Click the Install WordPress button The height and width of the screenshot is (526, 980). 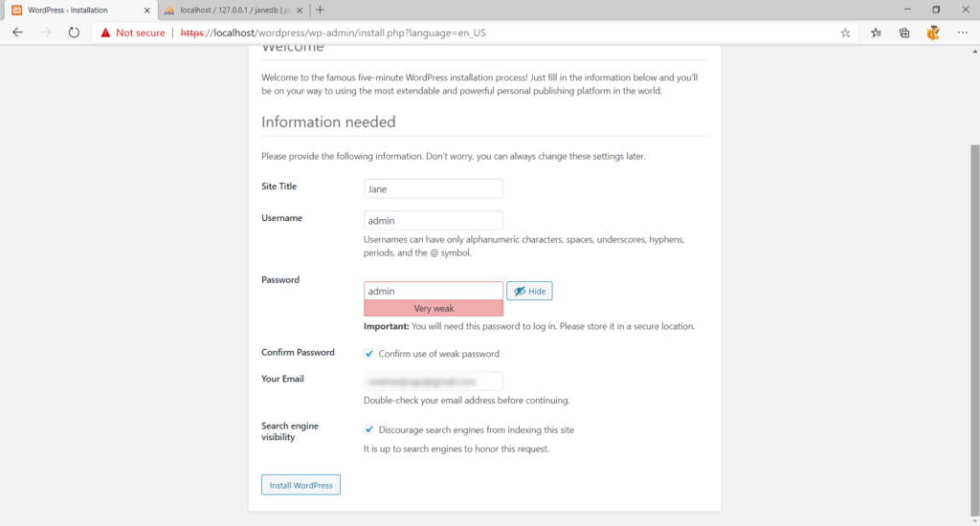(x=301, y=485)
